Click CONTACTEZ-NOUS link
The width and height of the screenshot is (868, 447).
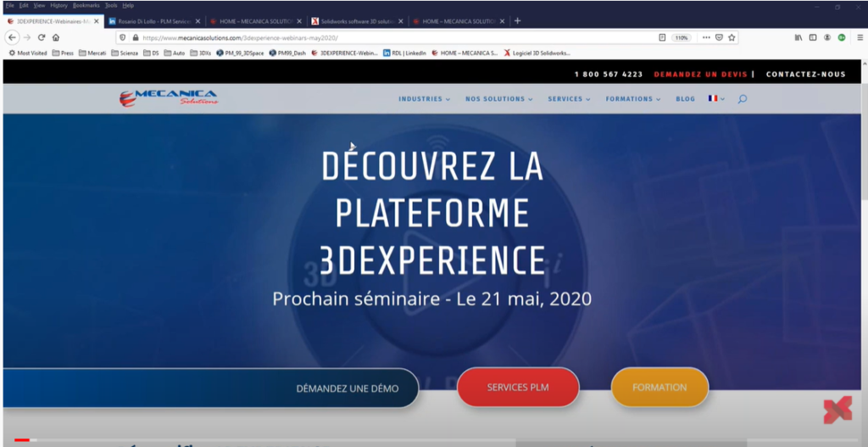(806, 75)
